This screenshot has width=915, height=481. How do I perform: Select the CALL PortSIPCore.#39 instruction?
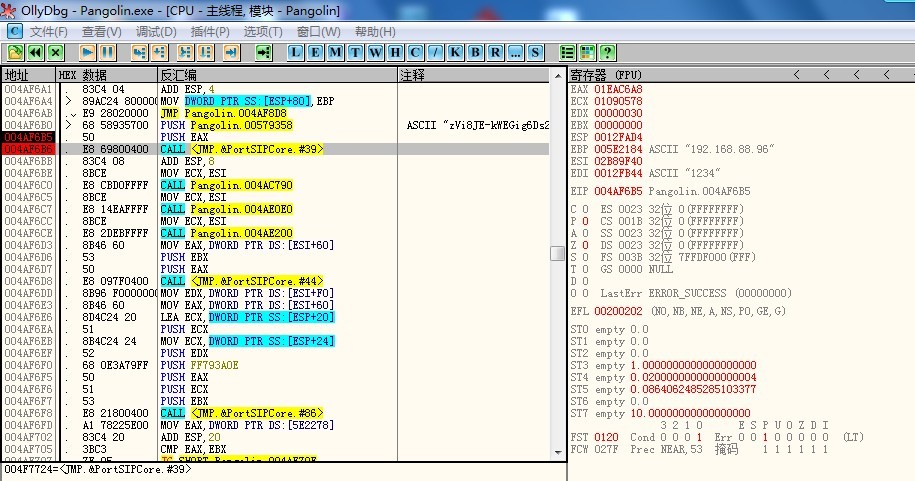pyautogui.click(x=242, y=149)
